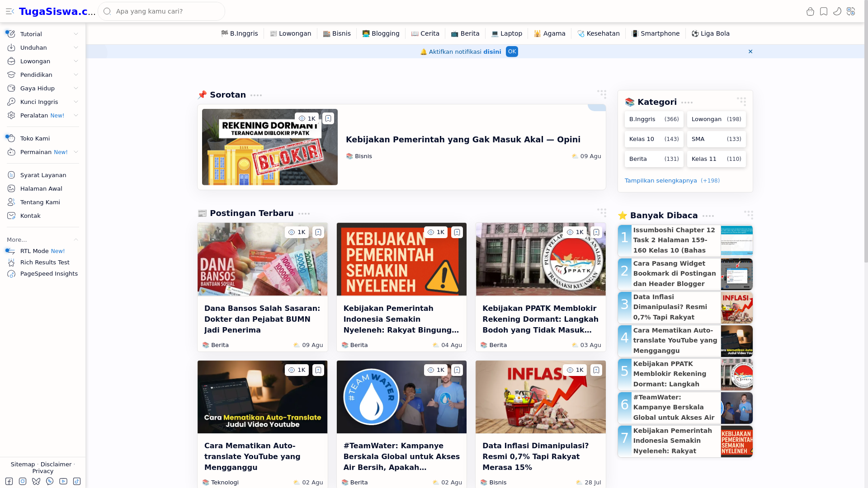Open the Liga Bola nav category
868x488 pixels.
coord(710,33)
